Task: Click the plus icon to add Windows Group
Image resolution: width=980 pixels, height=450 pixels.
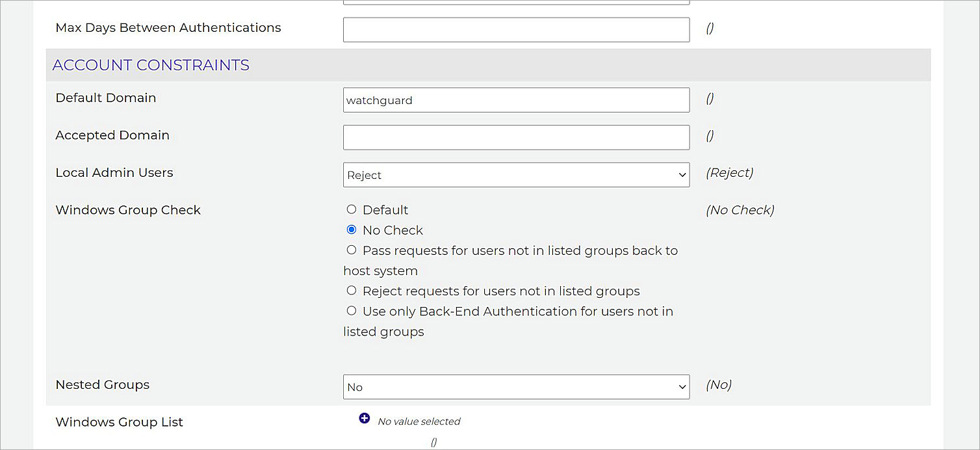Action: coord(365,418)
